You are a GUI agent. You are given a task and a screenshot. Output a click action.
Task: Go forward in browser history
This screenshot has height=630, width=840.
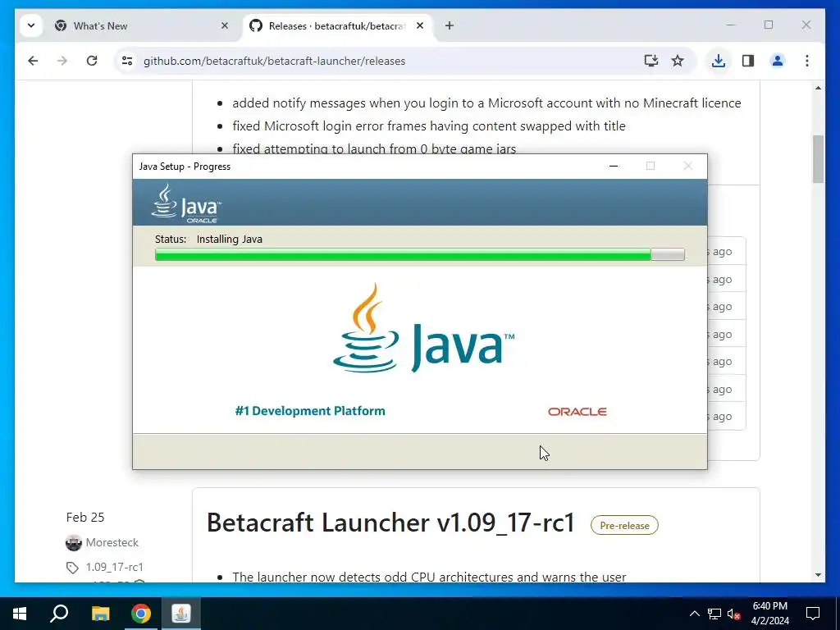coord(62,61)
